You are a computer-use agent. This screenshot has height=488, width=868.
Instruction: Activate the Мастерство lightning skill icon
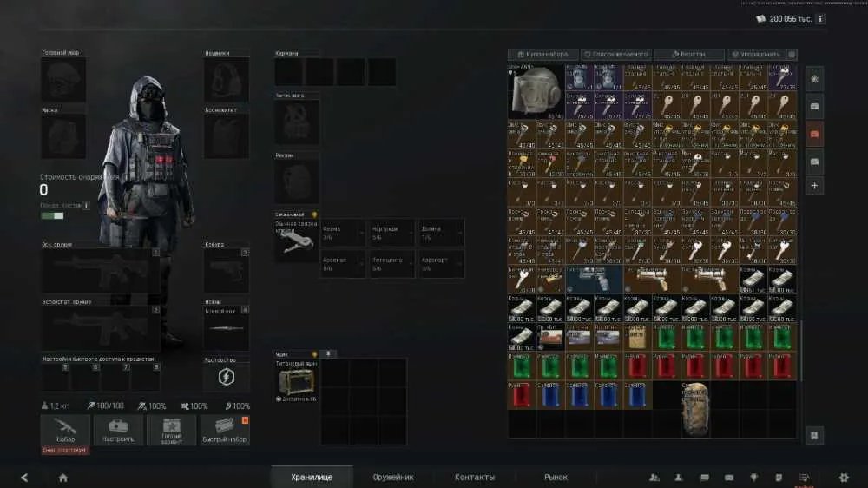click(x=226, y=377)
